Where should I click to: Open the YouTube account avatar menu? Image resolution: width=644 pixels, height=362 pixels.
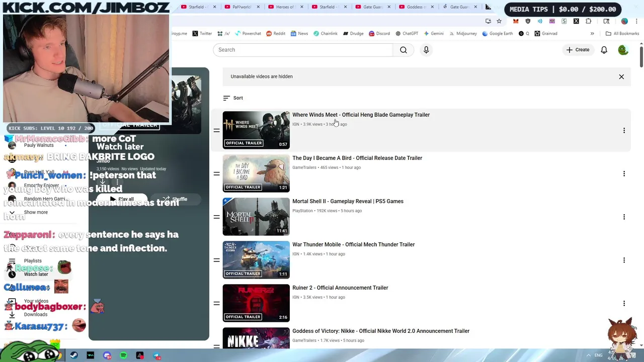623,50
